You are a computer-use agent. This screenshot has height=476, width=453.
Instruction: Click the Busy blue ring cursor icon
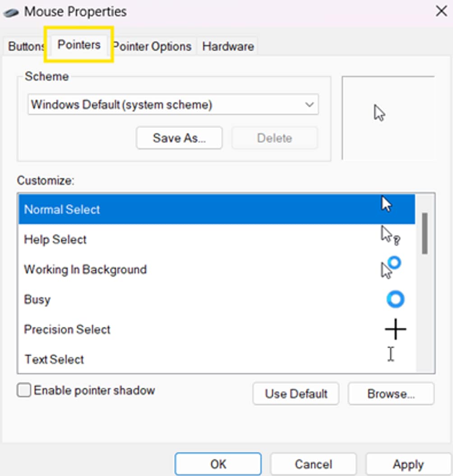[x=395, y=299]
